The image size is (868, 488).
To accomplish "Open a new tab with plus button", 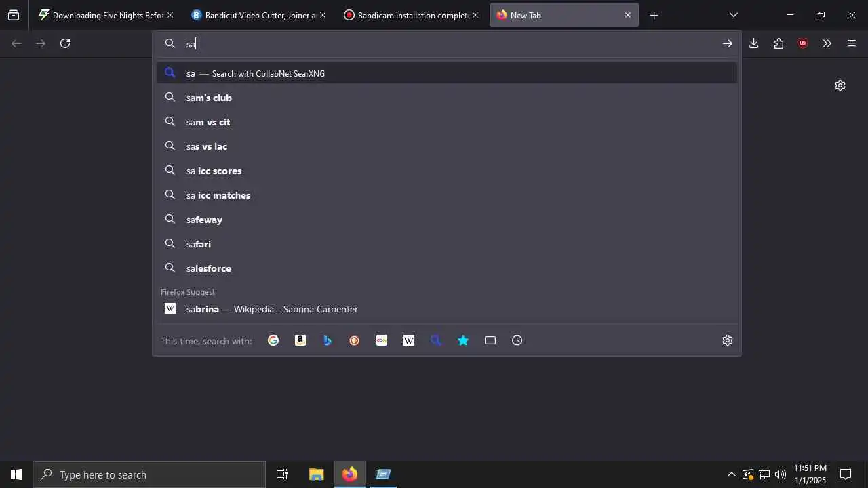I will tap(654, 15).
